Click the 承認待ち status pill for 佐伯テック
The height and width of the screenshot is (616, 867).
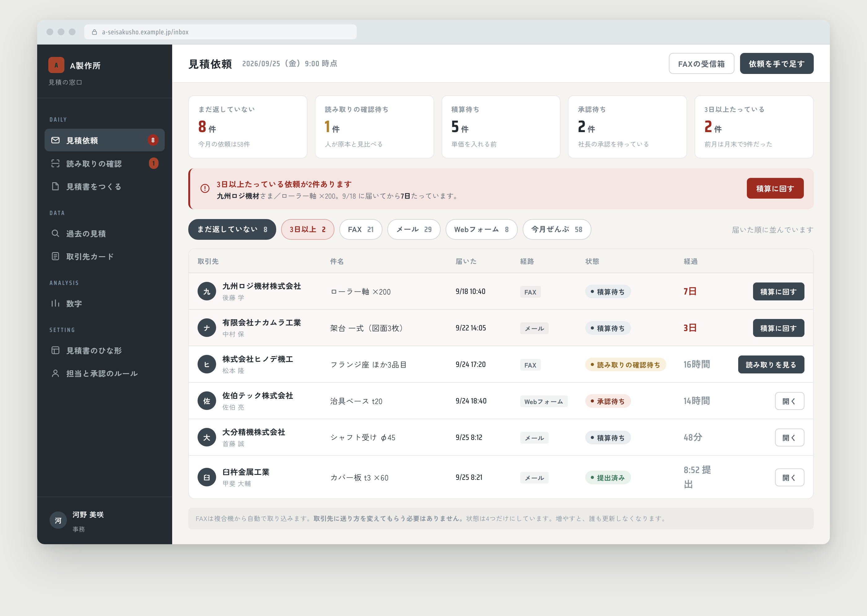pos(608,401)
